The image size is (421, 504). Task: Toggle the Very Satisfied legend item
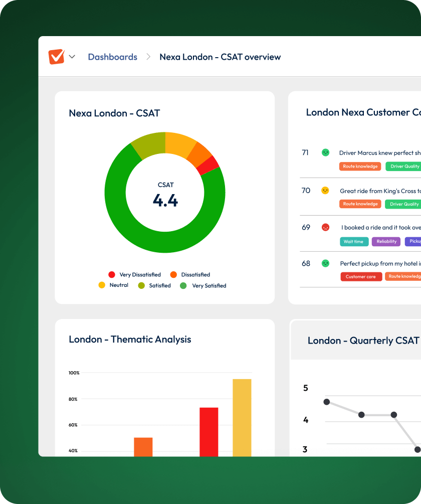(x=203, y=286)
